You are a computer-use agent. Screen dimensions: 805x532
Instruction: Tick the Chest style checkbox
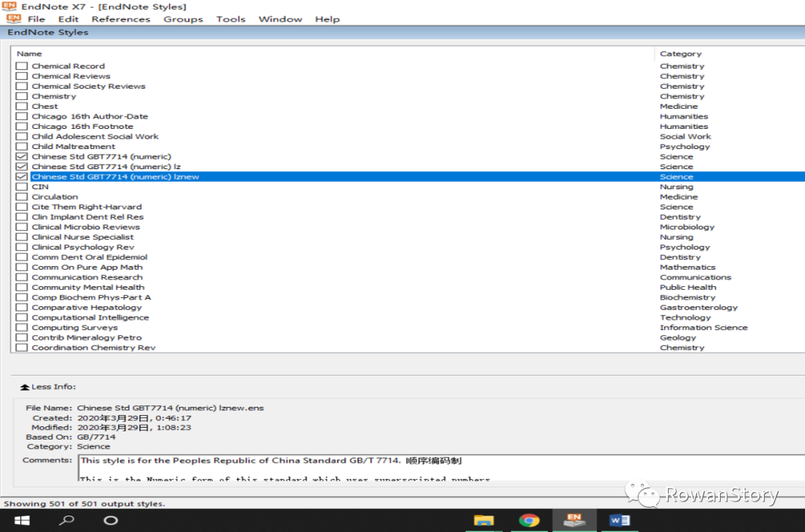coord(22,107)
